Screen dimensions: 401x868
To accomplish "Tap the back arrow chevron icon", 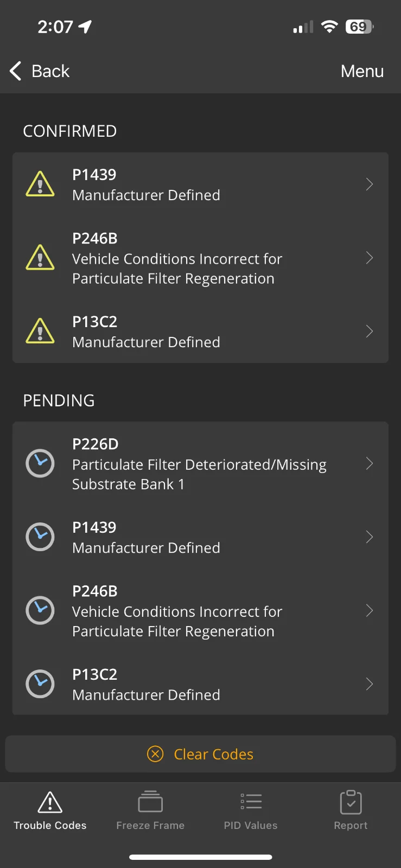I will click(16, 71).
